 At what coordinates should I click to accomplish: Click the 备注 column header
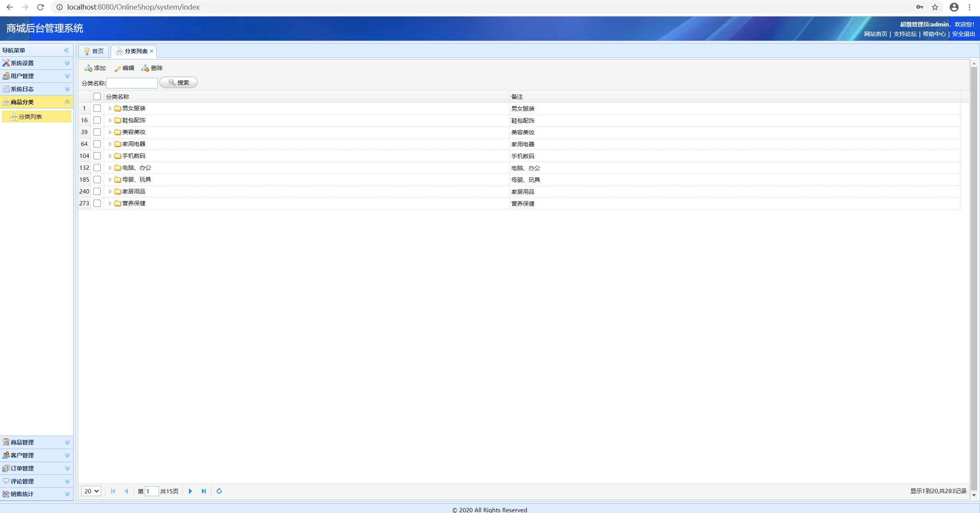pyautogui.click(x=734, y=97)
